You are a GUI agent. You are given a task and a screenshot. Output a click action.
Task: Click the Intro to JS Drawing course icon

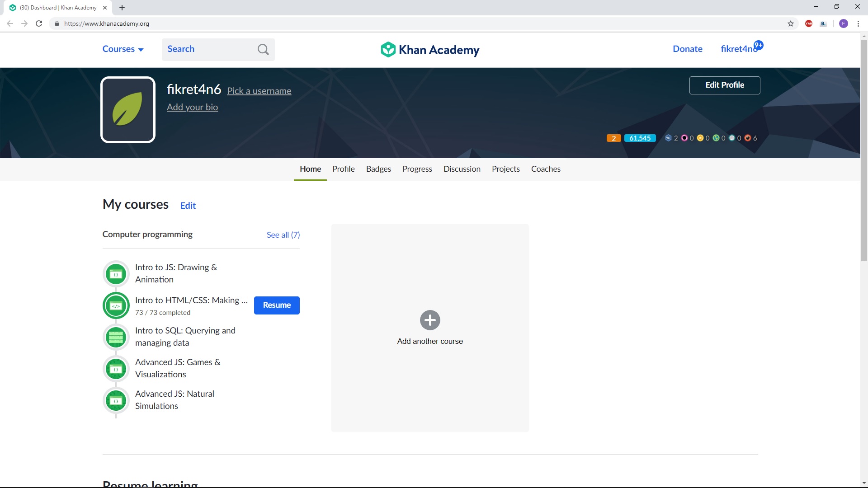tap(116, 274)
